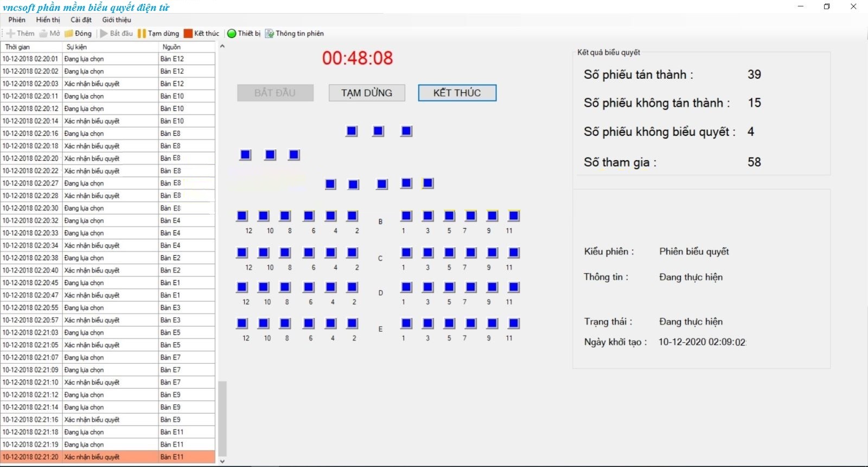Click the red Kết thúc stop icon
This screenshot has width=868, height=467.
188,34
